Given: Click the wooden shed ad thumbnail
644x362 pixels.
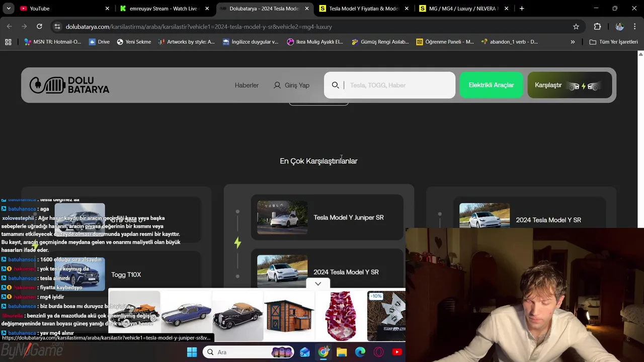Looking at the screenshot, I should point(289,315).
